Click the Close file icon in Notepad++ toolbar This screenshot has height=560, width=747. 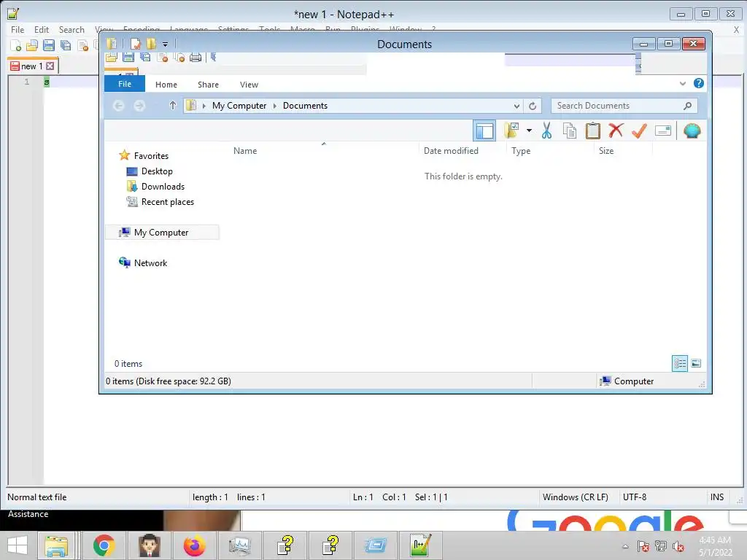(x=83, y=45)
